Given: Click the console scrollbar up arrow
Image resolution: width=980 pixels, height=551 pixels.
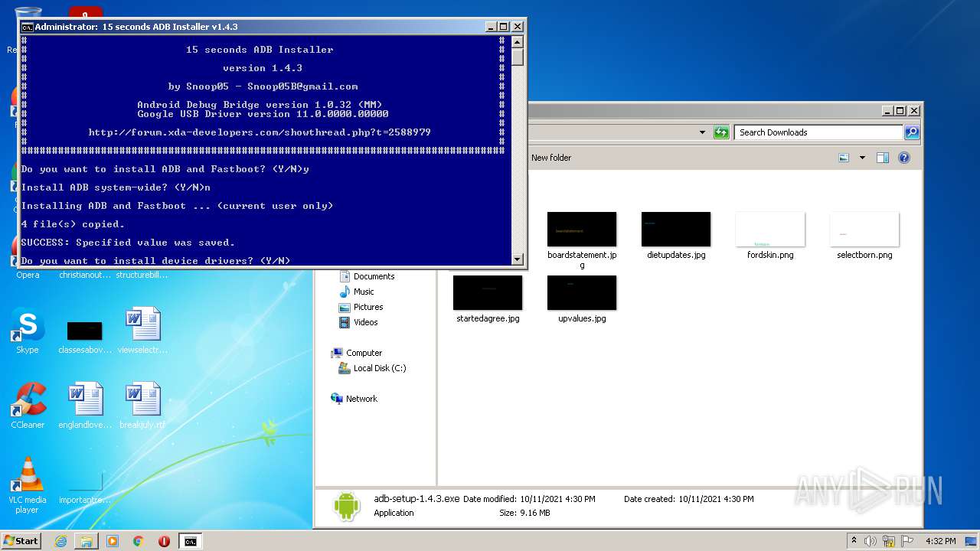Looking at the screenshot, I should pyautogui.click(x=518, y=42).
